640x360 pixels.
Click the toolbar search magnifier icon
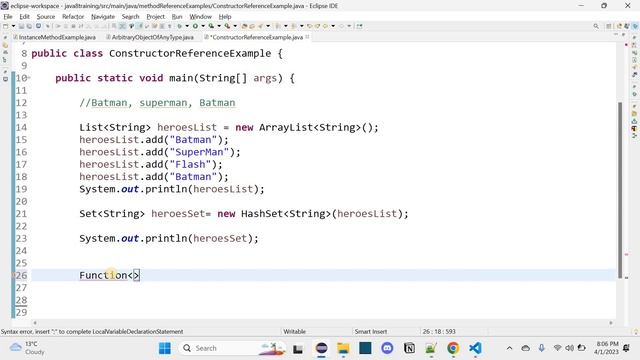tap(596, 26)
